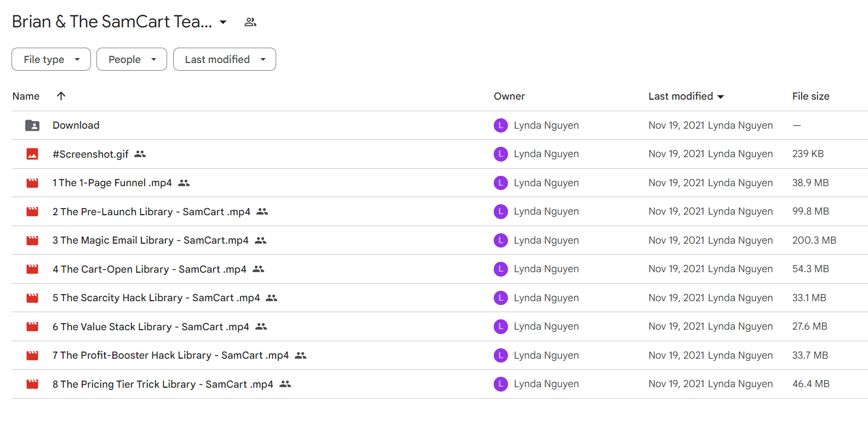The image size is (868, 431).
Task: Click owner avatar in the #Screenshot.gif row
Action: click(x=501, y=154)
